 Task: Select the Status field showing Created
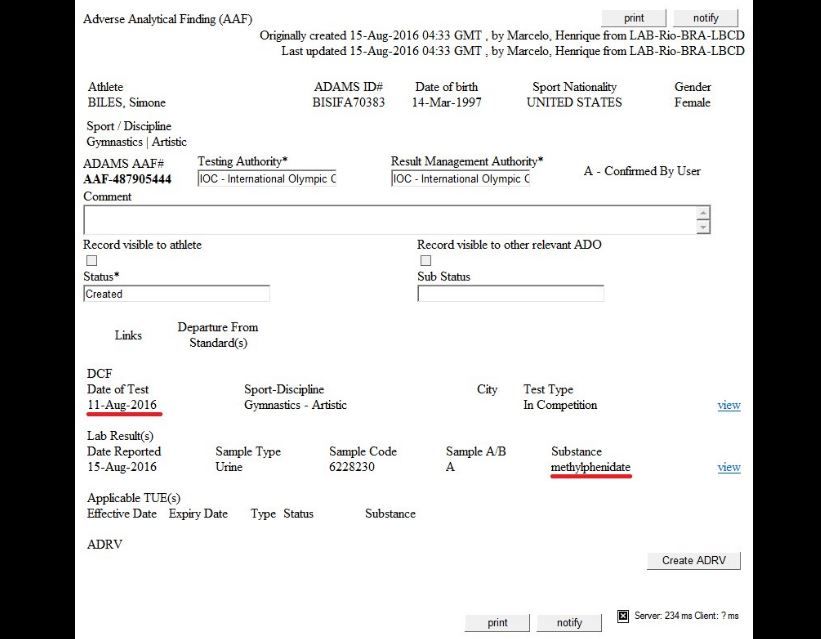pyautogui.click(x=176, y=294)
